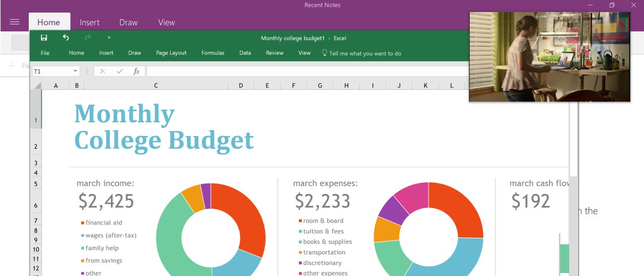
Task: Click the green cash flow bar
Action: pyautogui.click(x=564, y=258)
